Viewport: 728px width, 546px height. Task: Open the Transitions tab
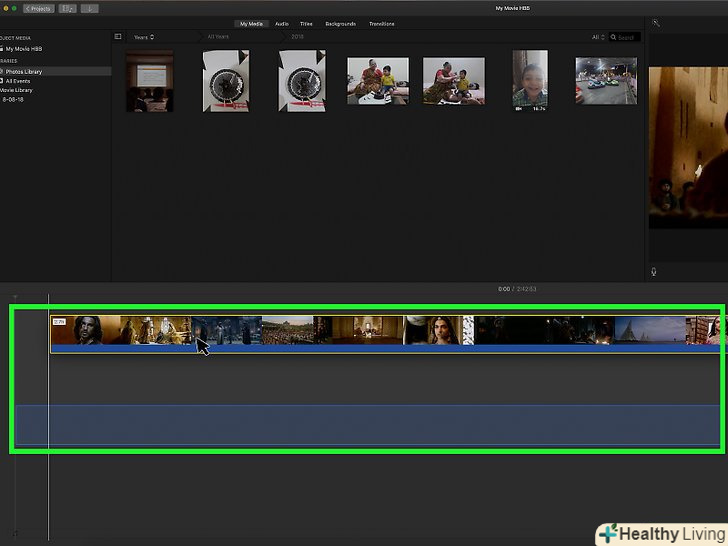(381, 23)
